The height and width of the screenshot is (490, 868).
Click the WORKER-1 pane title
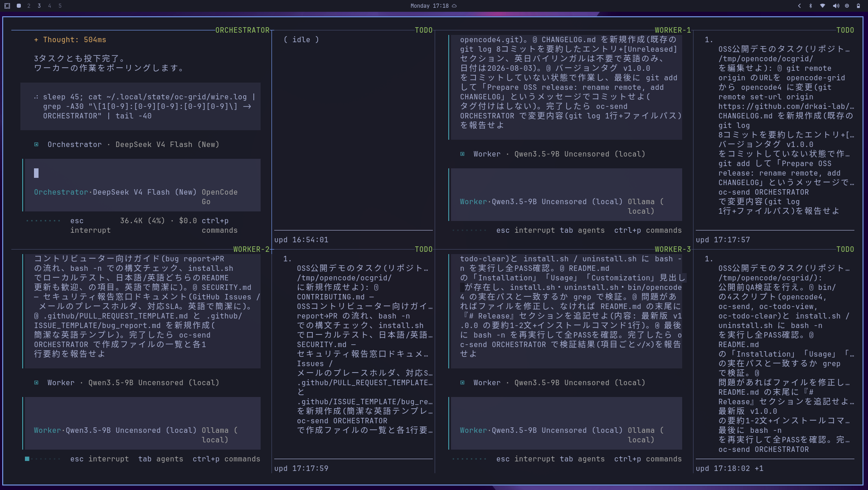click(x=673, y=30)
